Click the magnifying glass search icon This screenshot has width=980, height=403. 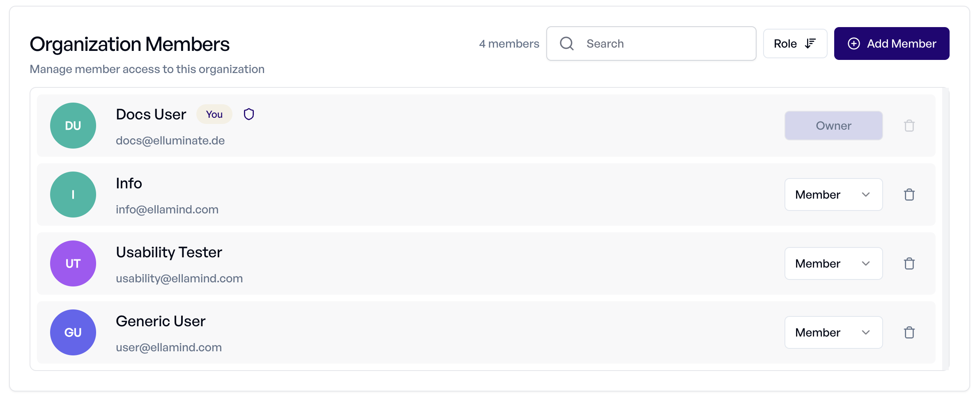click(567, 44)
